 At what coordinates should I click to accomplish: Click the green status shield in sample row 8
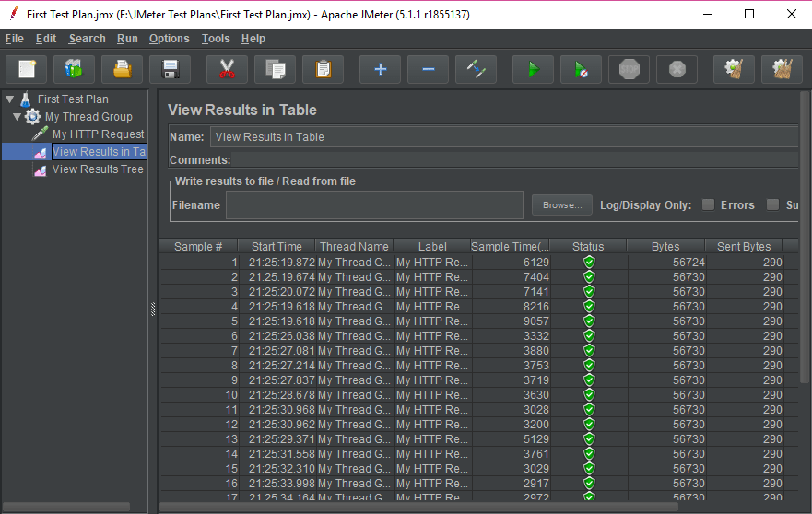tap(589, 365)
